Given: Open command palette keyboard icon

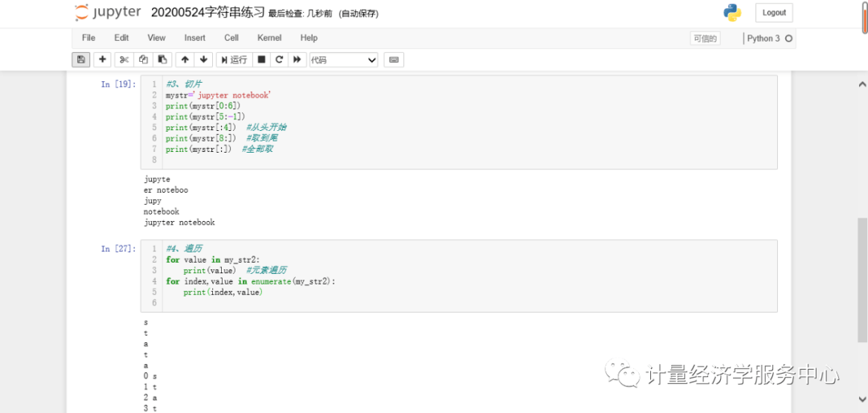Looking at the screenshot, I should tap(394, 59).
